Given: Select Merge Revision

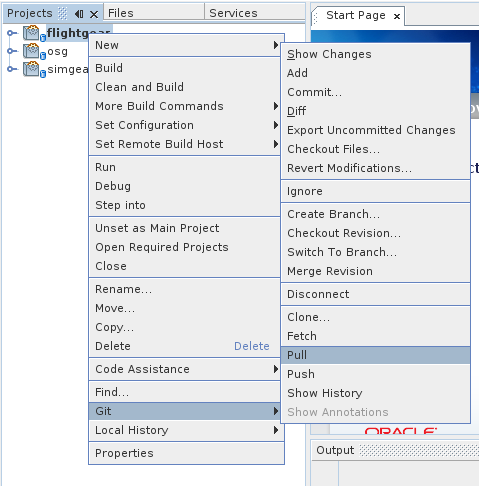Looking at the screenshot, I should [x=376, y=271].
